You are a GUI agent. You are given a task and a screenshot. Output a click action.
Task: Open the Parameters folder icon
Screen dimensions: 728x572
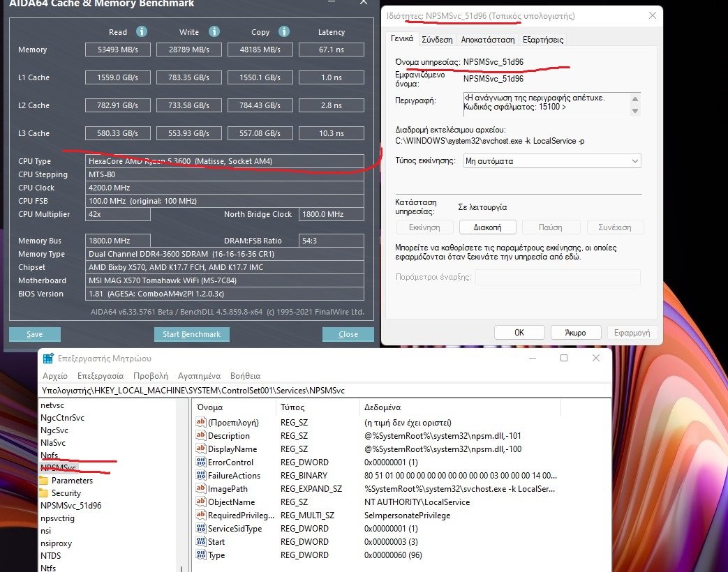44,480
